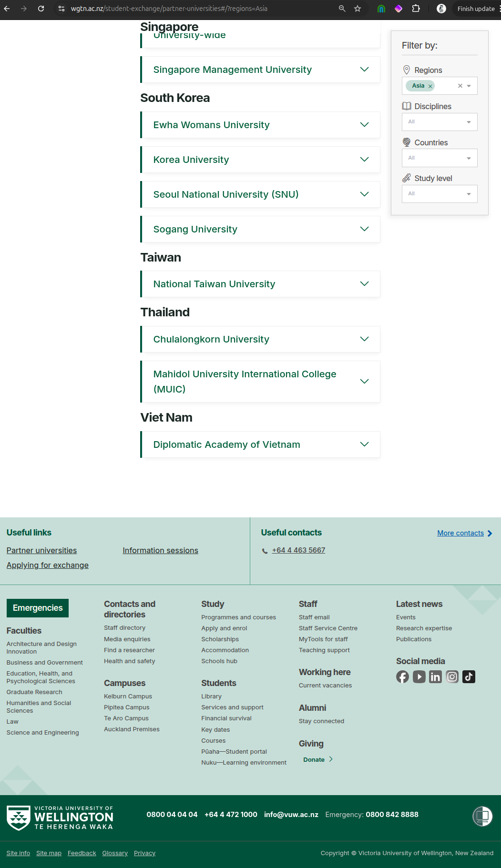Viewport: 501px width, 868px height.
Task: Open Architecture and Design Innovation faculty
Action: pyautogui.click(x=41, y=648)
